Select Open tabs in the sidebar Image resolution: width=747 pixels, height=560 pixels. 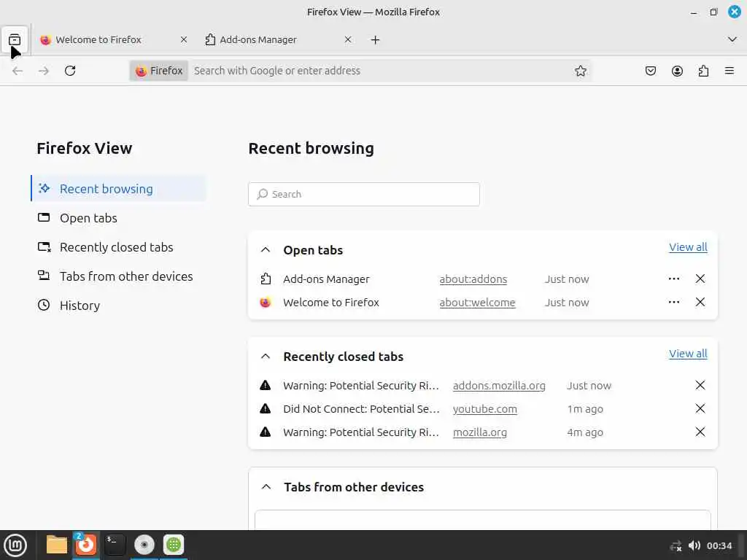click(x=119, y=218)
